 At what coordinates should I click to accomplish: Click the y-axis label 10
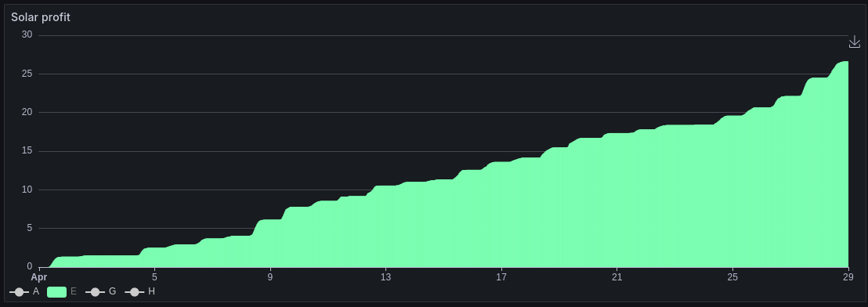tap(27, 190)
